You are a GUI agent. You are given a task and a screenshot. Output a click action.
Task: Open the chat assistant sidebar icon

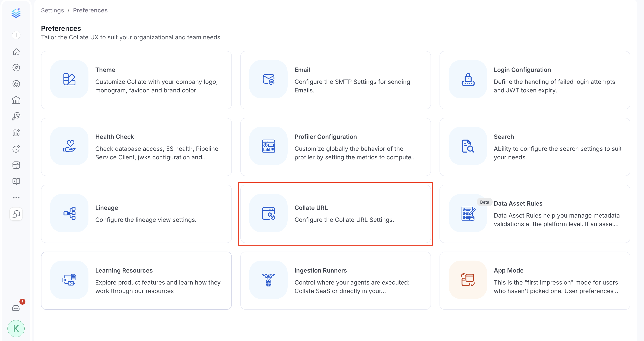pyautogui.click(x=16, y=214)
